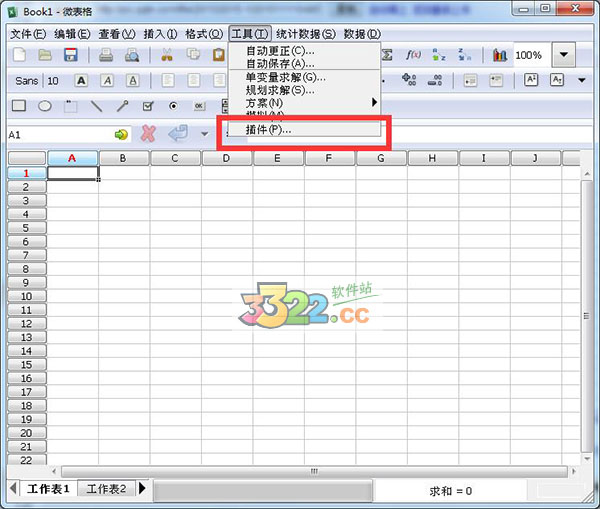600x509 pixels.
Task: Choose 插件(P) menu entry
Action: pos(305,129)
